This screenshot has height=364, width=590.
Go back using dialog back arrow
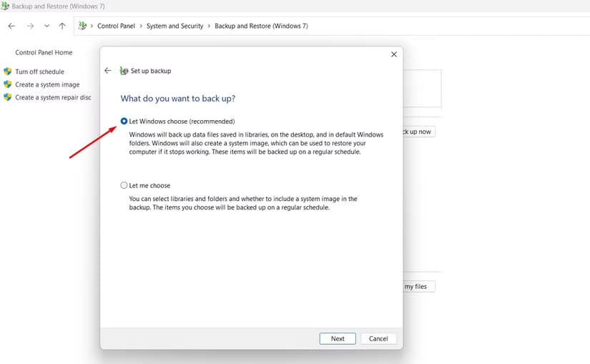(x=107, y=70)
